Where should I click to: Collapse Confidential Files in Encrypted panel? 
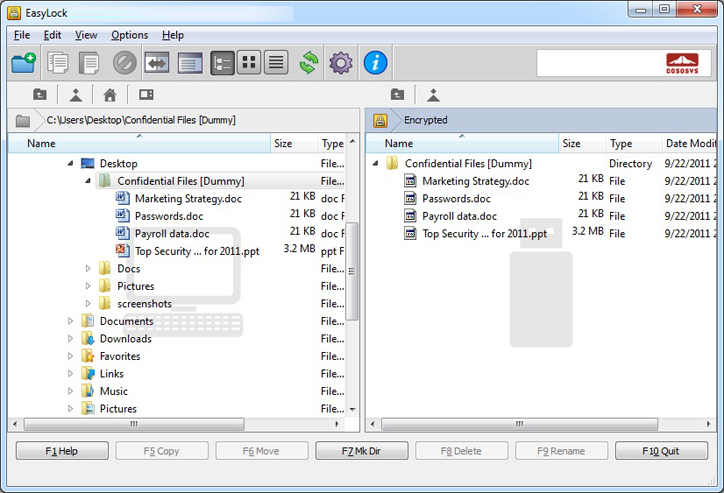pyautogui.click(x=375, y=163)
